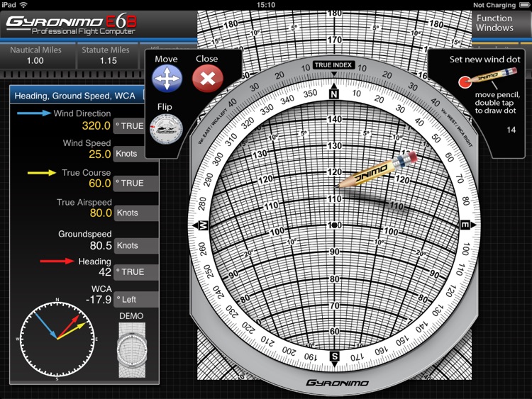Tap the number 14 in the wind dot panel
Image resolution: width=532 pixels, height=399 pixels.
[x=511, y=130]
